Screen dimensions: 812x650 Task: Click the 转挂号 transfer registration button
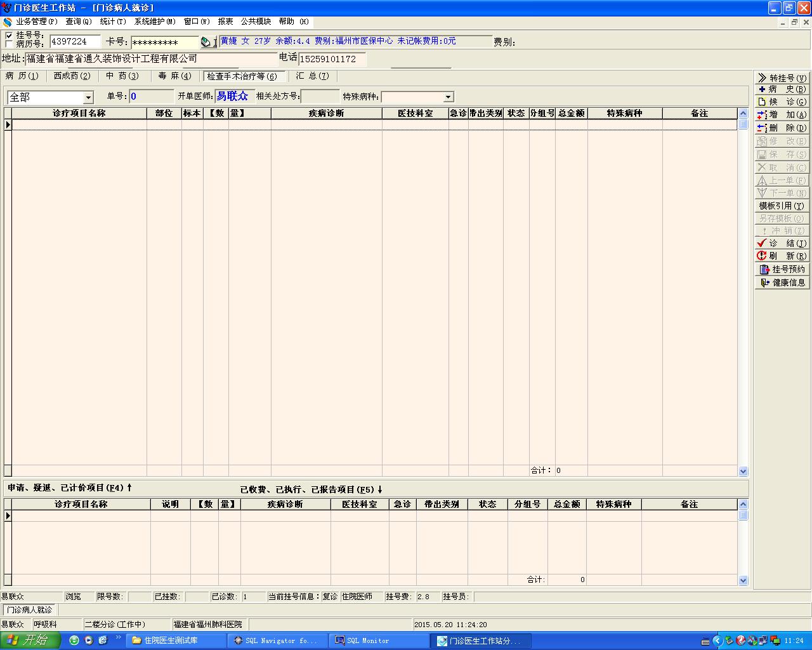point(782,77)
